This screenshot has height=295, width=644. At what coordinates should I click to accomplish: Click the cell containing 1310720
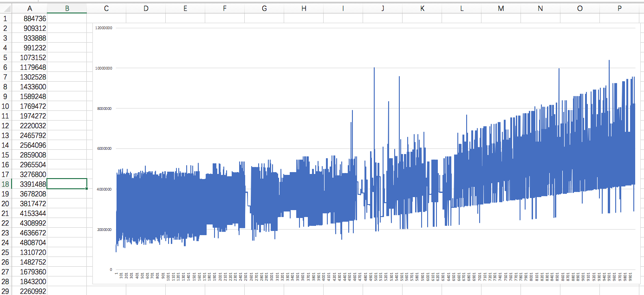30,252
